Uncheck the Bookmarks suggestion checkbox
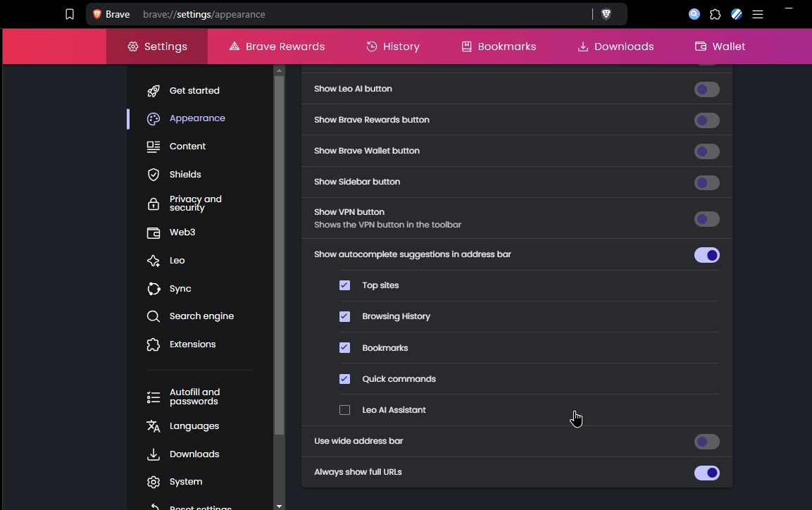This screenshot has height=510, width=812. tap(344, 347)
